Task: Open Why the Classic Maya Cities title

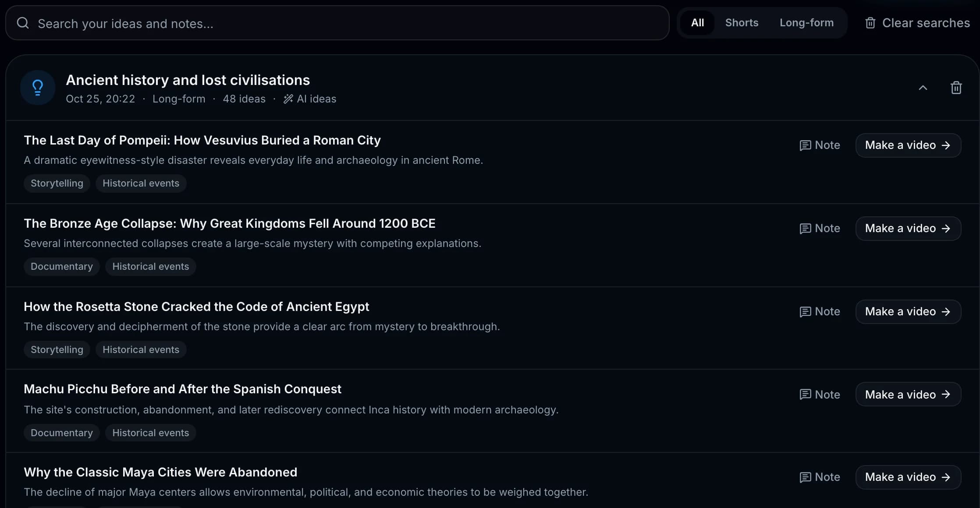Action: (160, 472)
